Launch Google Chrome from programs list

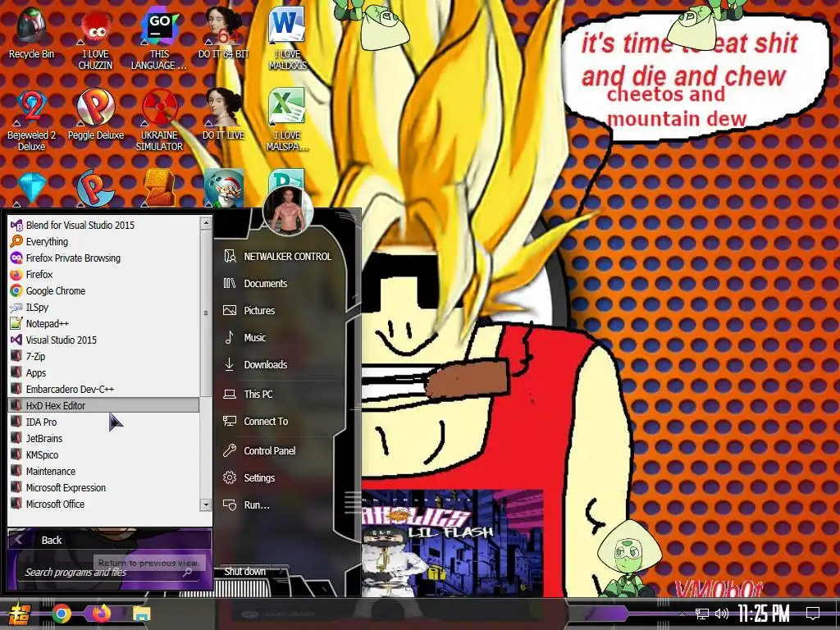pos(104,291)
